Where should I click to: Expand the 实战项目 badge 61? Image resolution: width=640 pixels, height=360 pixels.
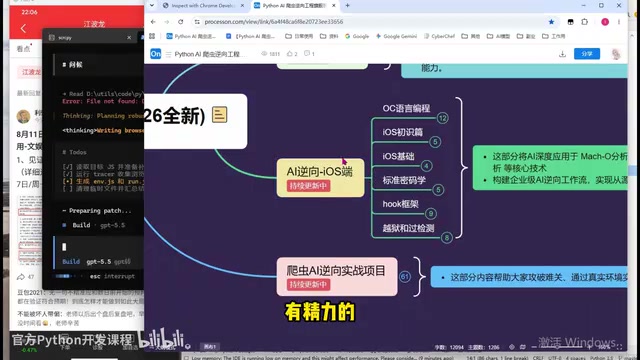(404, 277)
